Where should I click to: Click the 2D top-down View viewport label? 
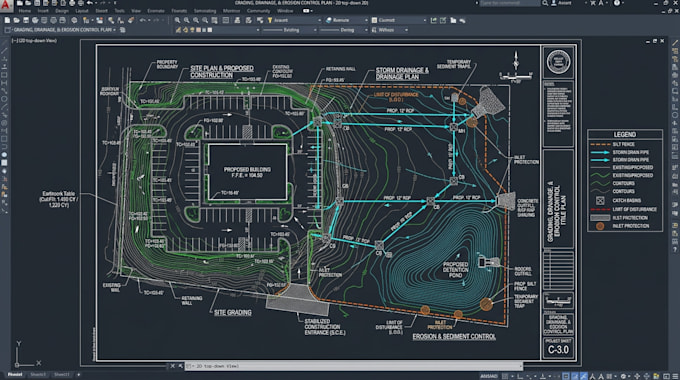click(34, 40)
